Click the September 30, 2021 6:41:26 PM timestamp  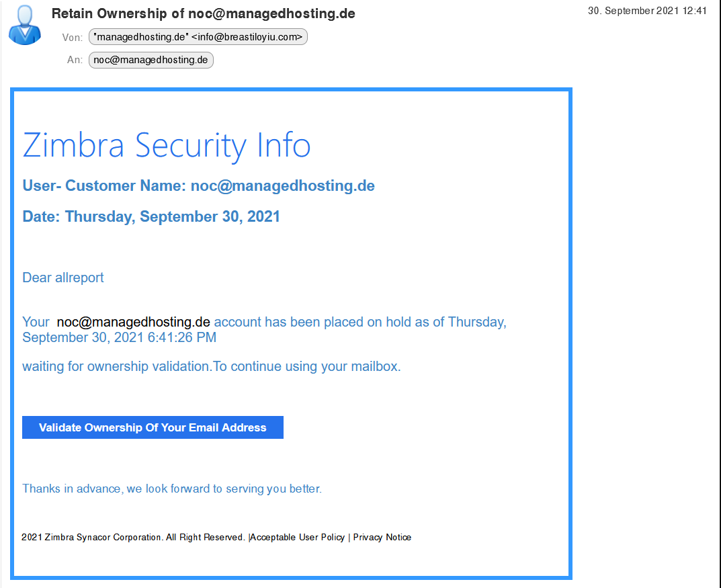(119, 337)
